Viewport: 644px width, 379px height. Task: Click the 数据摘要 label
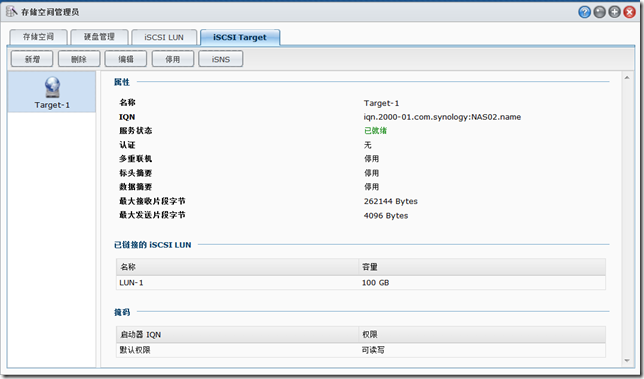pyautogui.click(x=136, y=187)
